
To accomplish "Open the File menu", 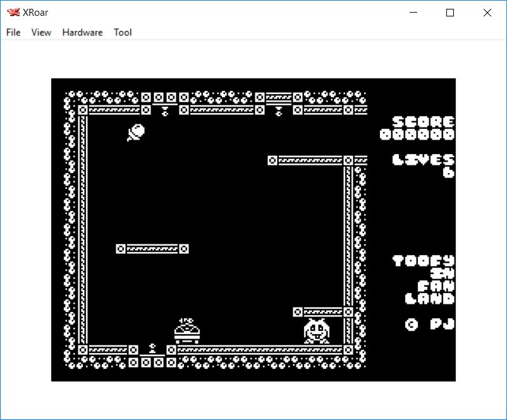I will 13,32.
